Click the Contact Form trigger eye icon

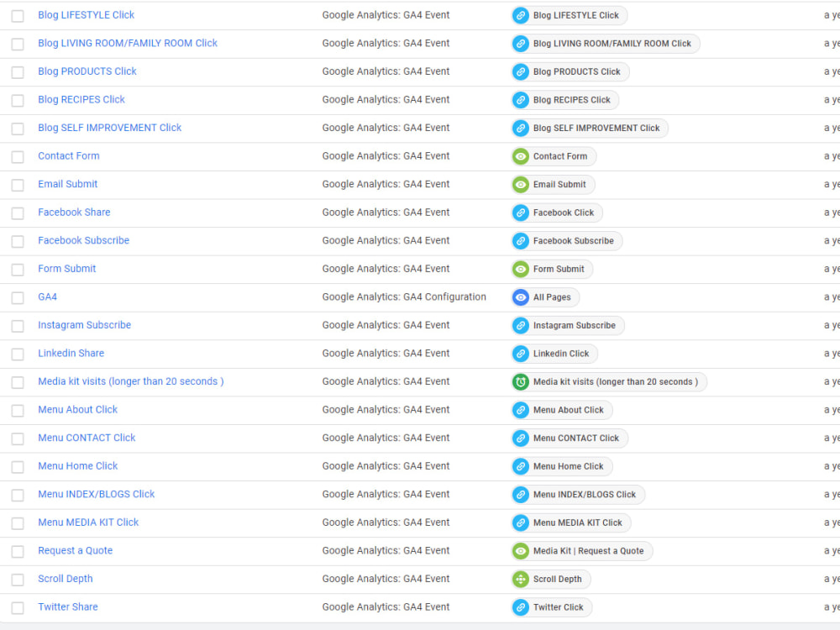point(520,156)
